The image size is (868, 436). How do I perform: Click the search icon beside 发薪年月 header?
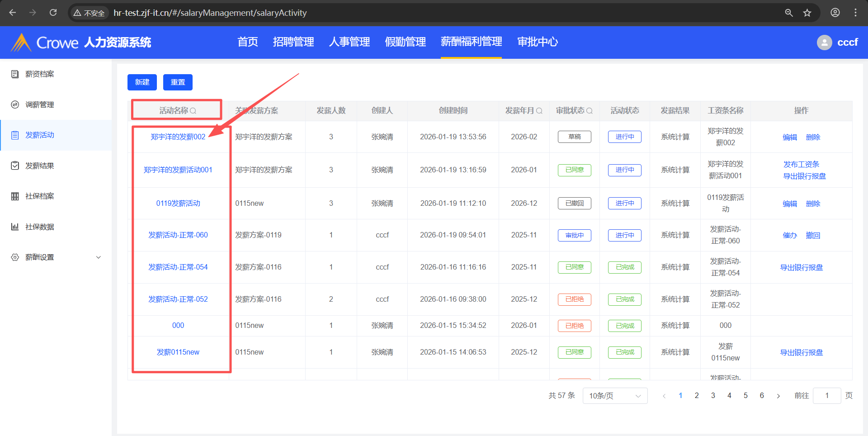tap(539, 111)
